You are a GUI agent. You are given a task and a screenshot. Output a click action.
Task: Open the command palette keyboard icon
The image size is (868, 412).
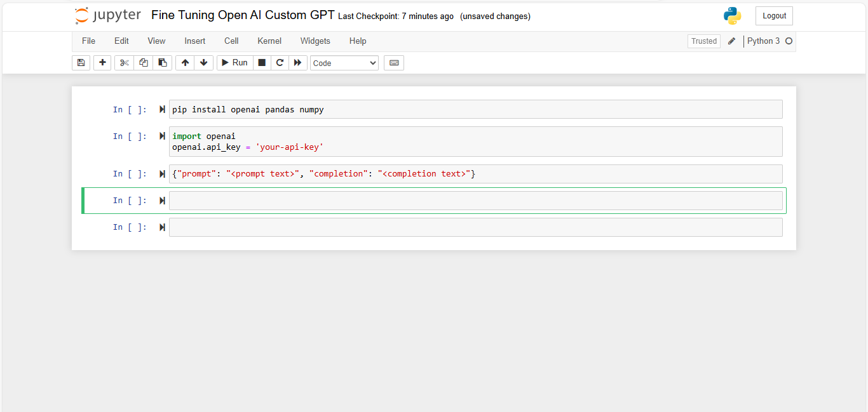pyautogui.click(x=393, y=62)
